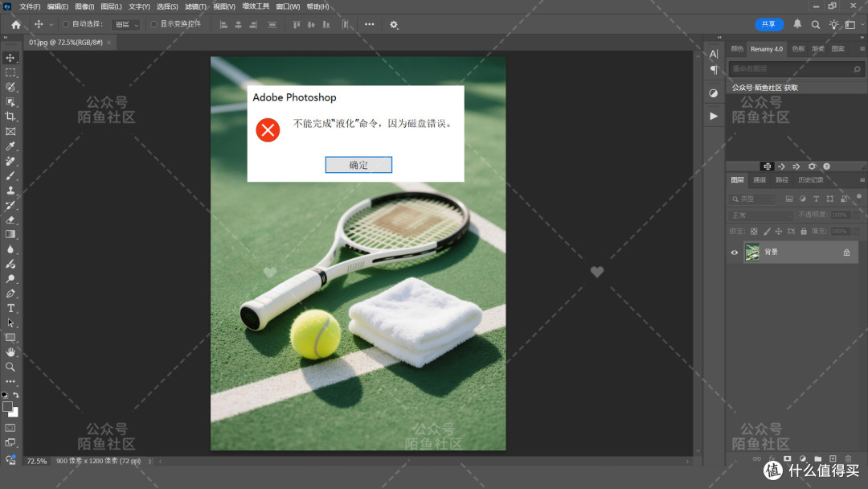Screen dimensions: 868x489
Task: Open the layer blend mode 正常 dropdown
Action: (761, 215)
